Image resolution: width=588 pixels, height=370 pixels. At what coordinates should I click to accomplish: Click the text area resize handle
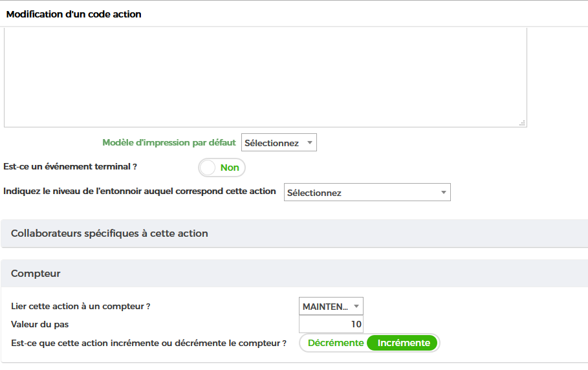522,123
